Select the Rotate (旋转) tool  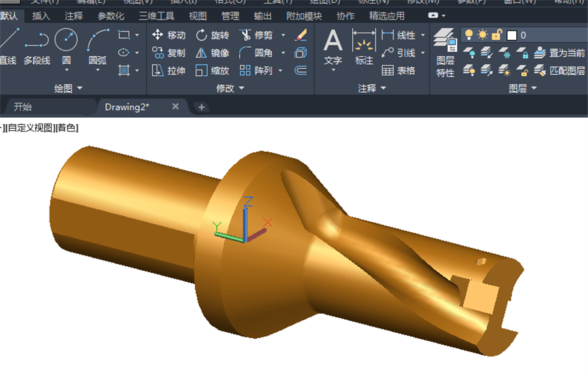point(212,35)
